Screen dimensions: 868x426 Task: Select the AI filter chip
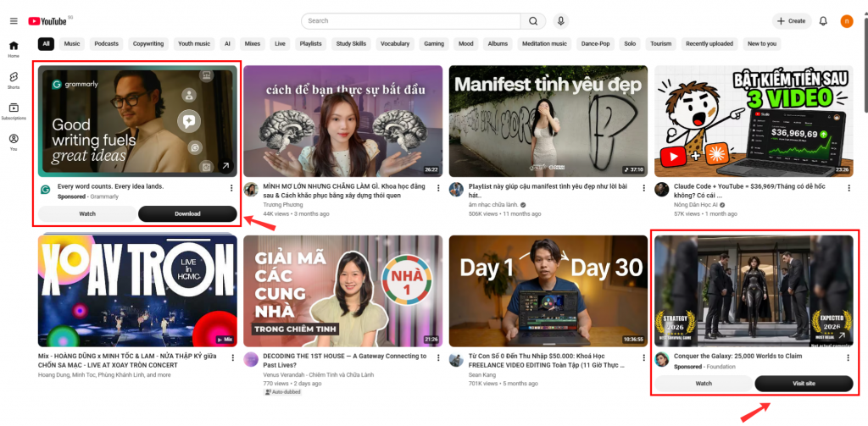point(227,44)
